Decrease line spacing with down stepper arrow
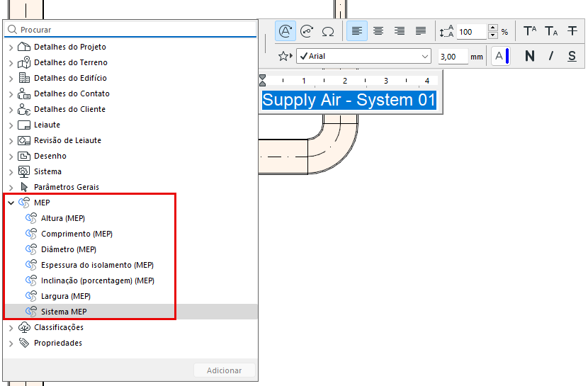Image resolution: width=588 pixels, height=386 pixels. tap(493, 35)
